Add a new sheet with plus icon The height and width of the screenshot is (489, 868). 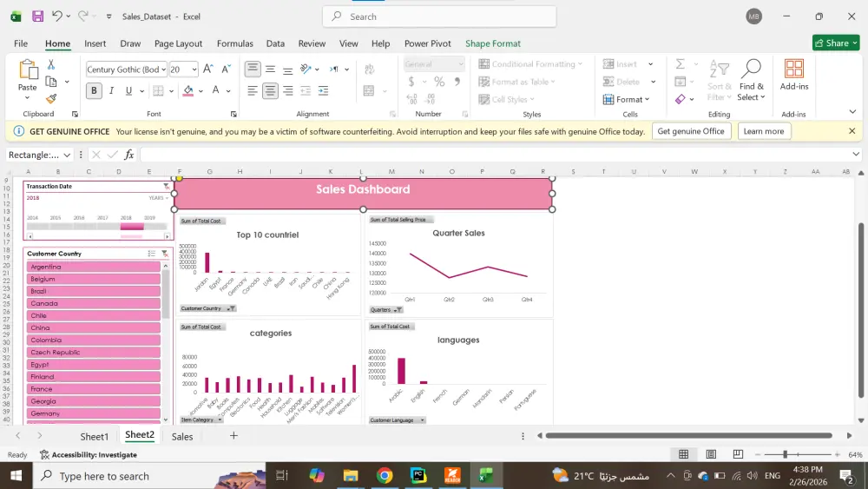tap(233, 435)
